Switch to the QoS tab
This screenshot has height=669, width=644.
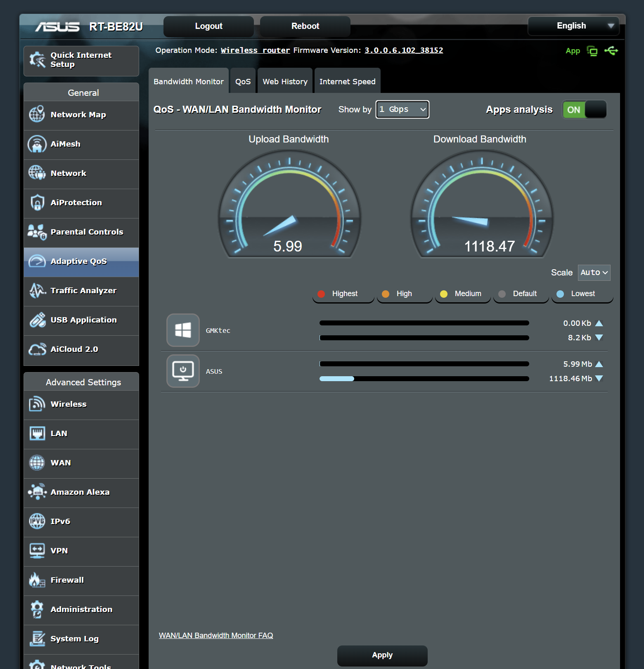tap(243, 81)
